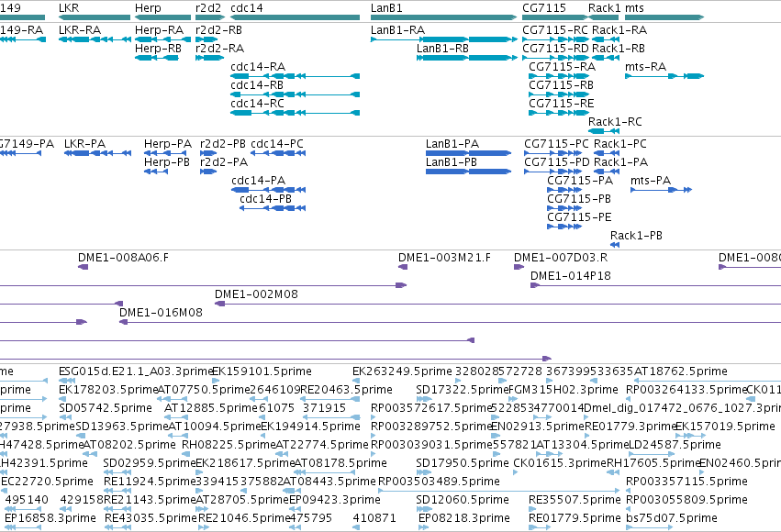781x532 pixels.
Task: Click EST label AT18762.5prime
Action: pos(680,371)
